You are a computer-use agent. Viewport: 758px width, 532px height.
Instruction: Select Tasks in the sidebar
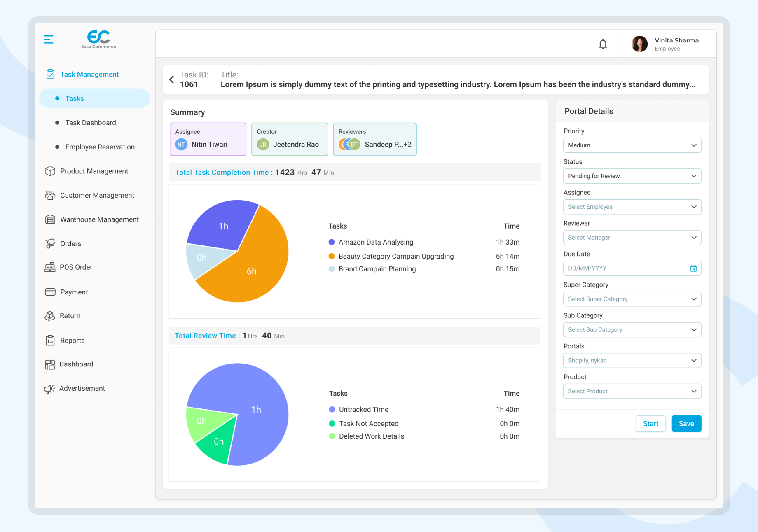tap(95, 98)
